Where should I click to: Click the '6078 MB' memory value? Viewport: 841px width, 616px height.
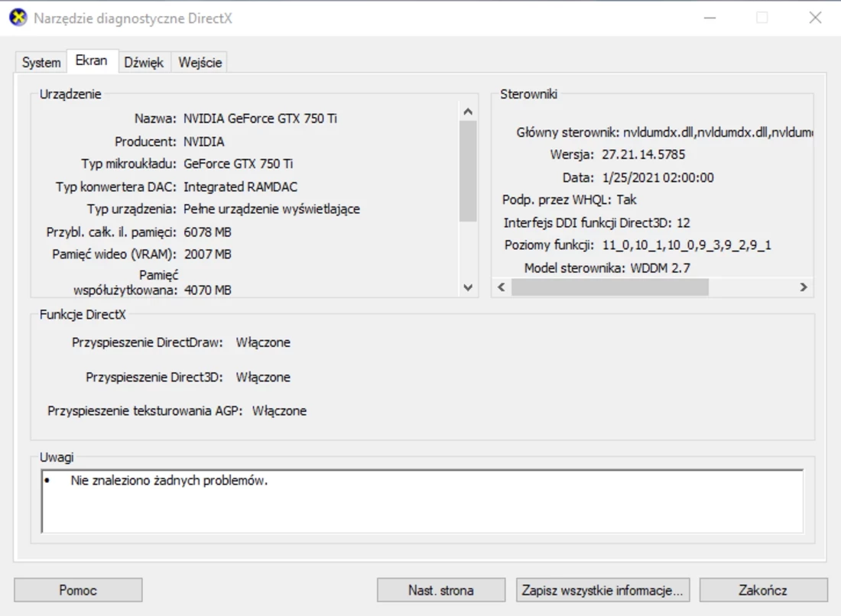(x=207, y=232)
